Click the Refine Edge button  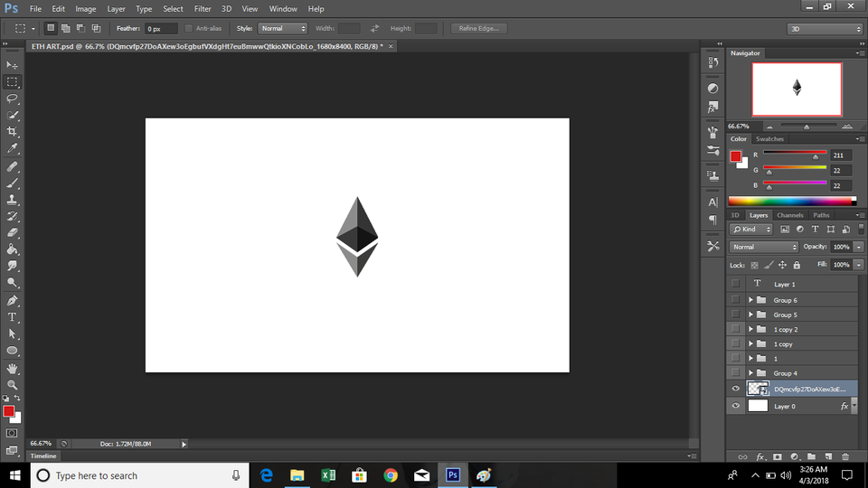pyautogui.click(x=479, y=28)
